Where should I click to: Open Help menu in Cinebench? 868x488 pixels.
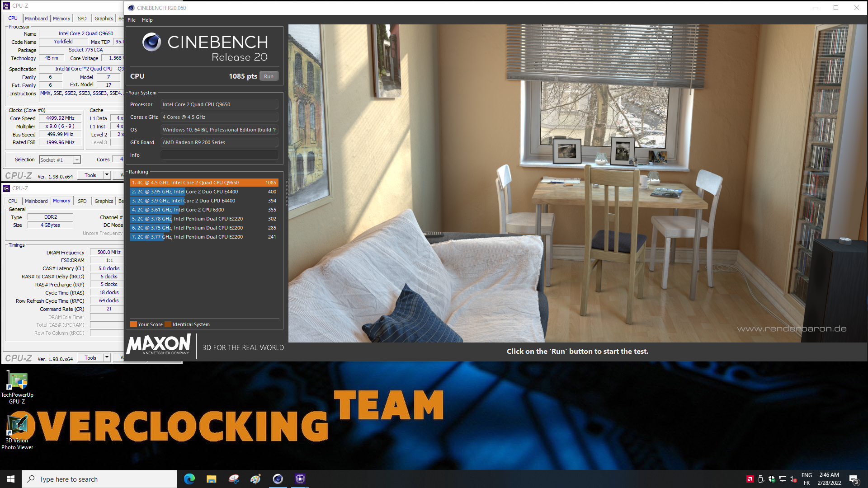[x=147, y=20]
